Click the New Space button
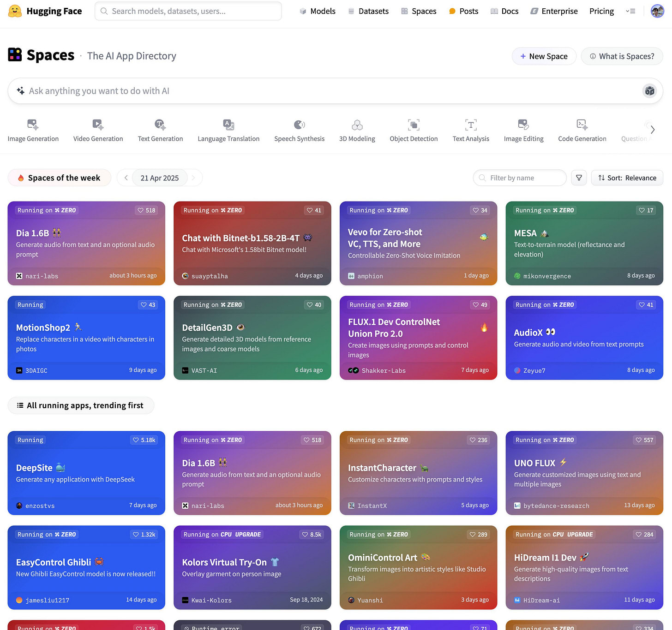Viewport: 672px width, 630px height. coord(544,56)
